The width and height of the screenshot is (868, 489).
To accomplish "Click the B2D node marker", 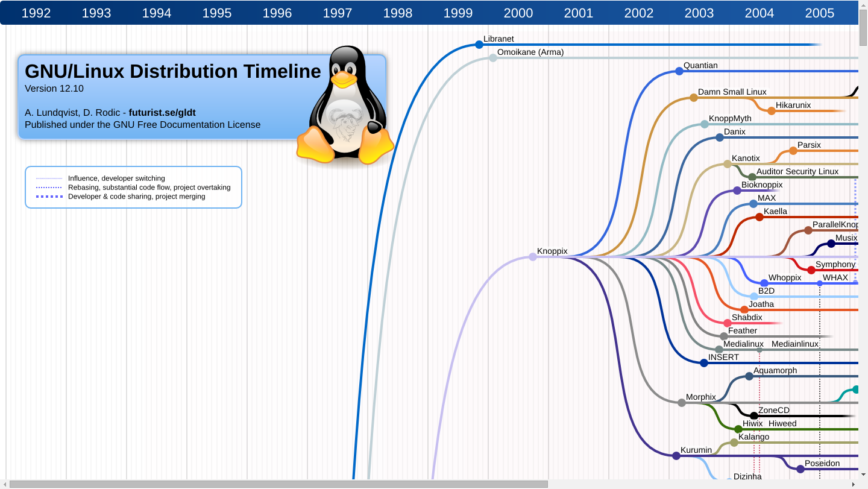I will (x=754, y=297).
